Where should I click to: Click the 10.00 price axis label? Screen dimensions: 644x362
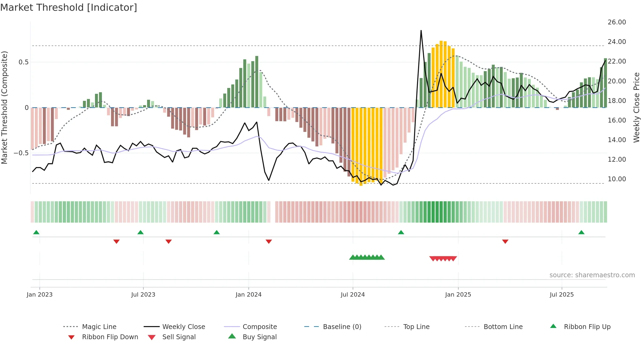[x=617, y=179]
